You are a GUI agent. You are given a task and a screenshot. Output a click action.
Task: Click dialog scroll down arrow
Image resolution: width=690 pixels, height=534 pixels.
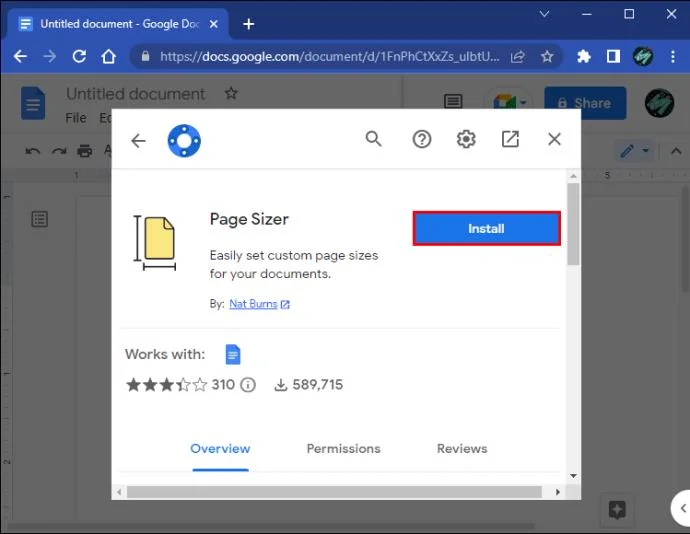(573, 476)
